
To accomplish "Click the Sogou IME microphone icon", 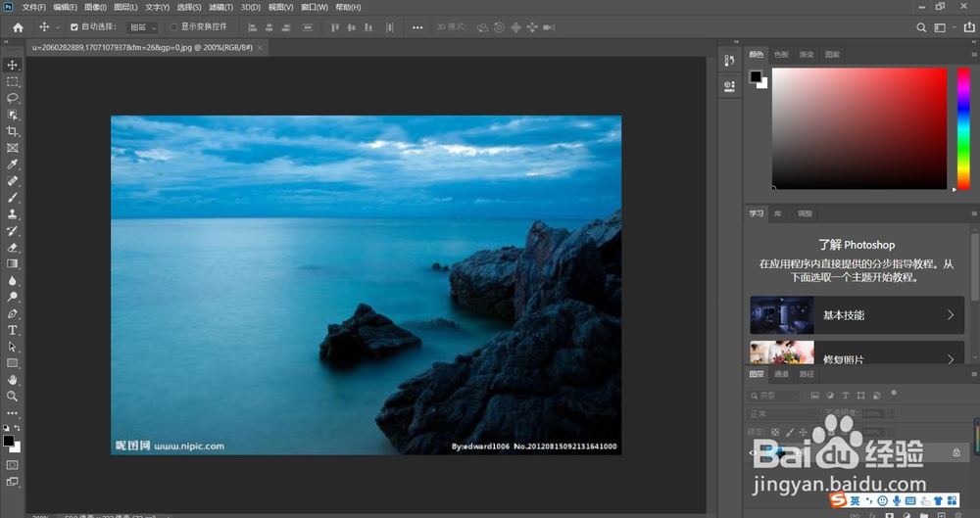I will (897, 500).
